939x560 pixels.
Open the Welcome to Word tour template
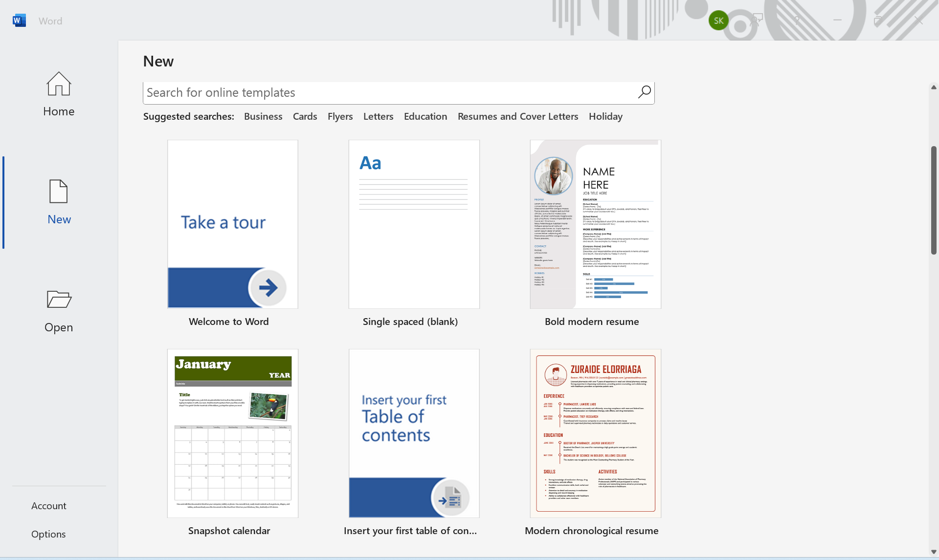pyautogui.click(x=233, y=224)
